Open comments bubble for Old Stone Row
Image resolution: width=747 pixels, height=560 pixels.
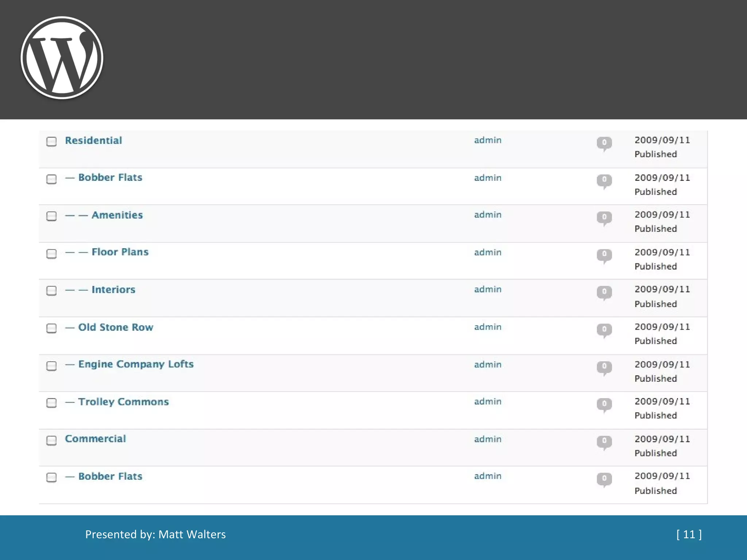coord(604,330)
